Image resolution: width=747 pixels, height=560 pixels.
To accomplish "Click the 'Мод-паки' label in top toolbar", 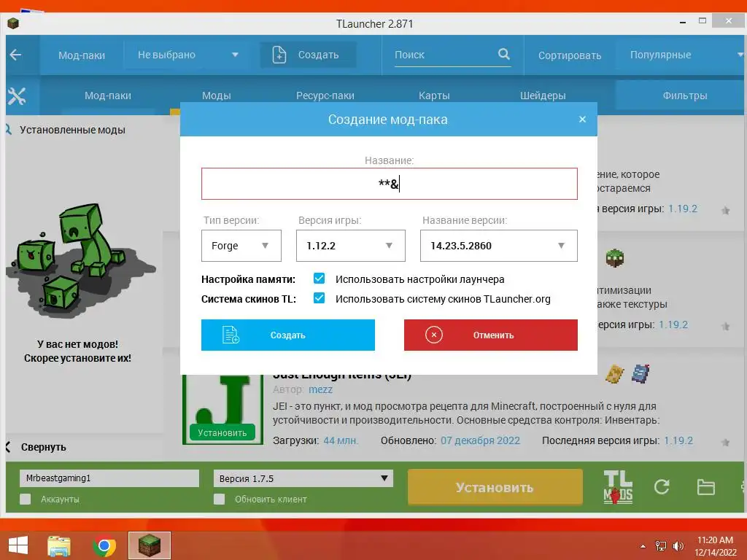I will 82,55.
